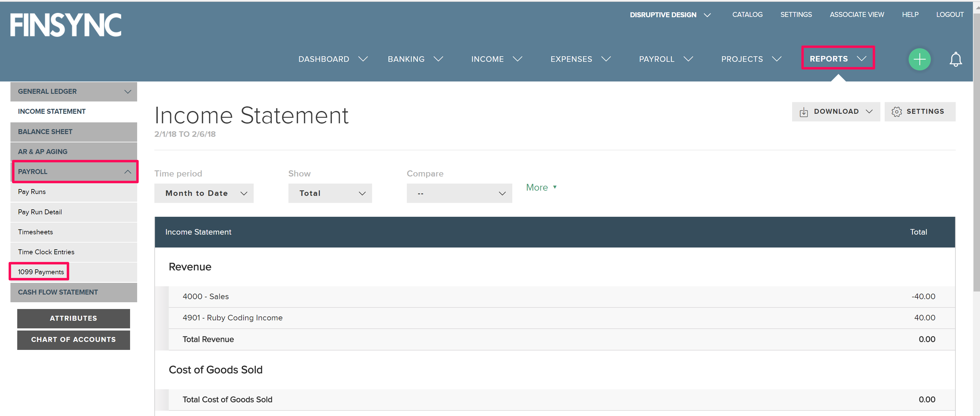This screenshot has width=980, height=416.
Task: Open the Disruptive Design company dropdown
Action: 670,15
